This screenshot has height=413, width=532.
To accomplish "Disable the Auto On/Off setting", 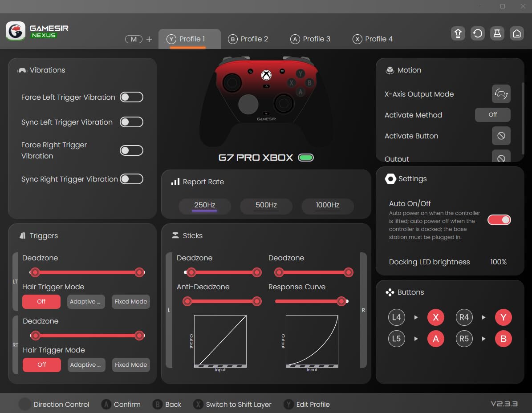I will pyautogui.click(x=499, y=219).
